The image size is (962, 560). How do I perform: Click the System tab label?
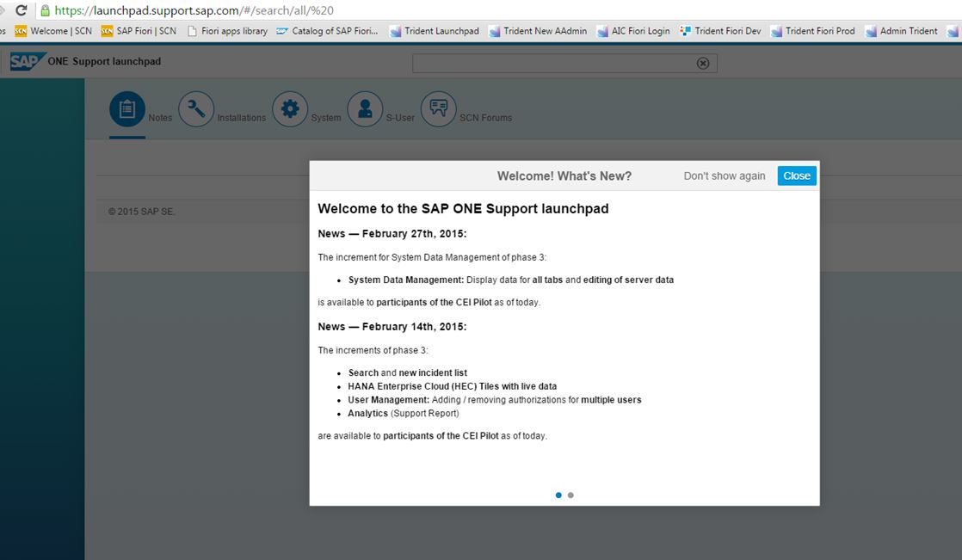(x=326, y=118)
